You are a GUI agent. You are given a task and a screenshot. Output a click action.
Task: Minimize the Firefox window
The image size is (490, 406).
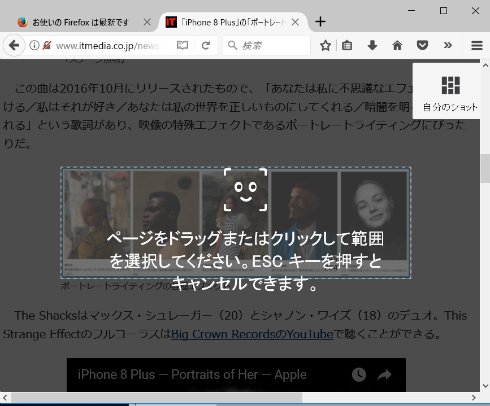tap(412, 11)
